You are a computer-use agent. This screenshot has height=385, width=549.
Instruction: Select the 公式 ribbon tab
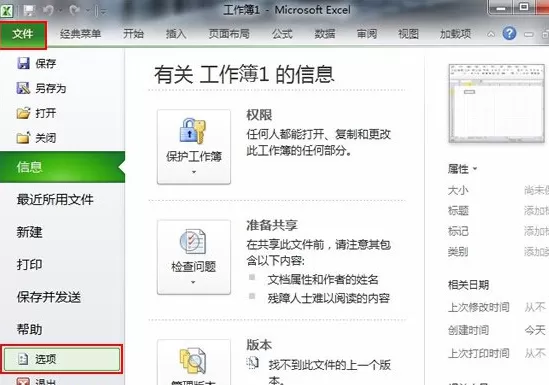282,34
